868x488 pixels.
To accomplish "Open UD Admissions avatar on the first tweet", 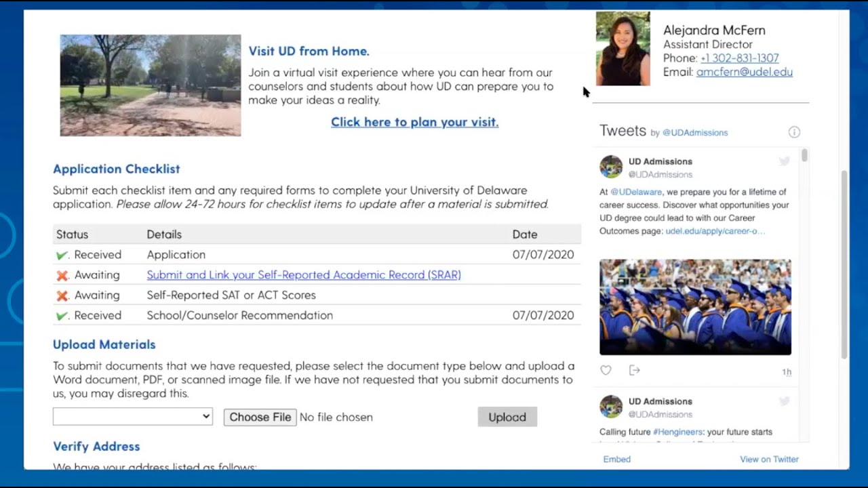I will point(611,167).
